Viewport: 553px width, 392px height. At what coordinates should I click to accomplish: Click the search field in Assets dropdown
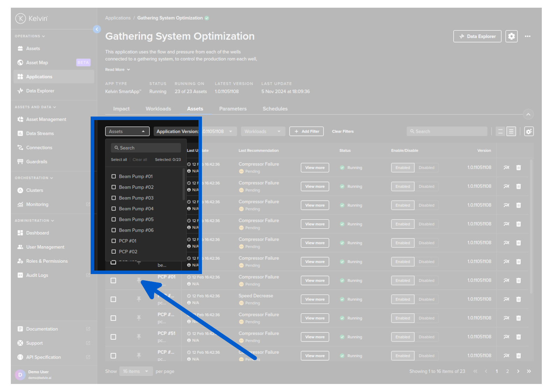click(146, 148)
